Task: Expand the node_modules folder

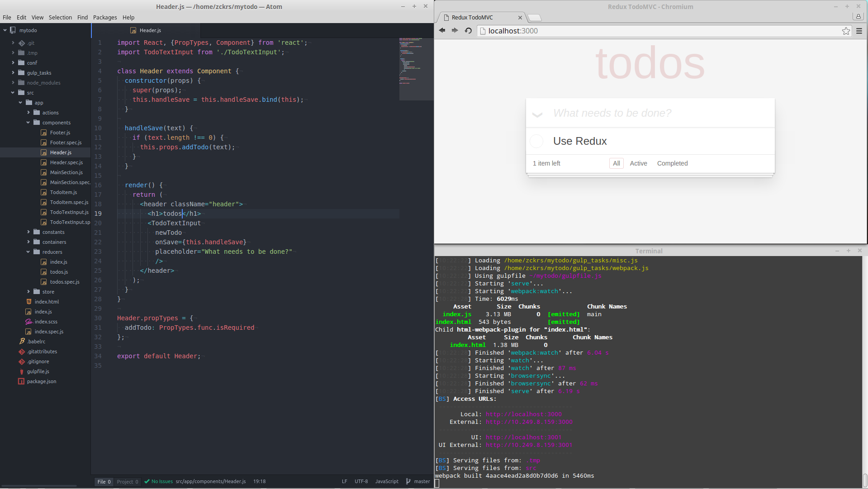Action: pos(13,83)
